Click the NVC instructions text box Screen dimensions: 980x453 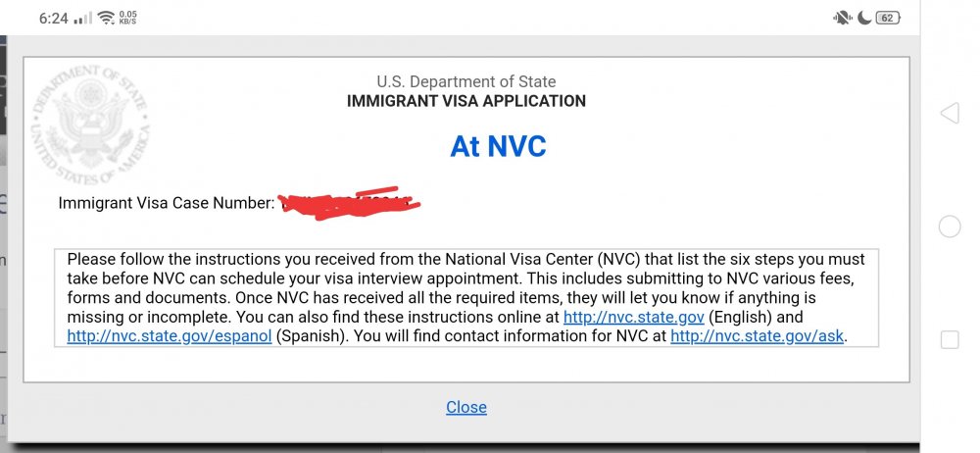(466, 298)
